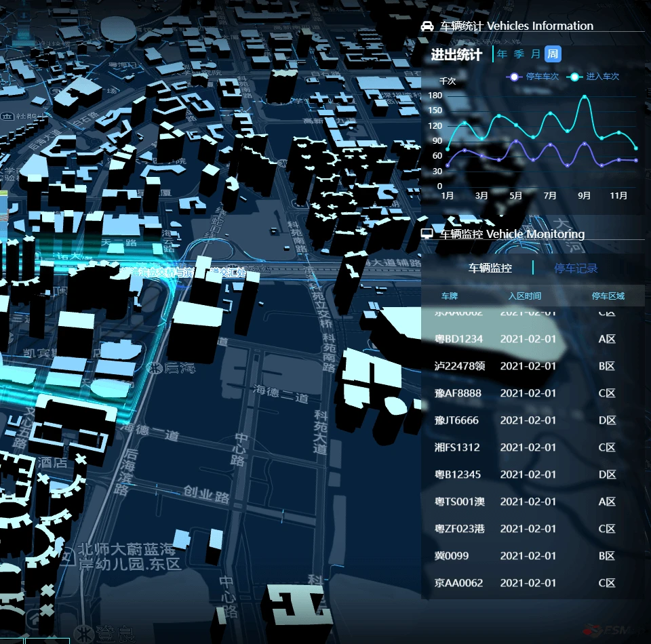This screenshot has height=644, width=651.
Task: Click the 停车区域 column header
Action: 608,296
